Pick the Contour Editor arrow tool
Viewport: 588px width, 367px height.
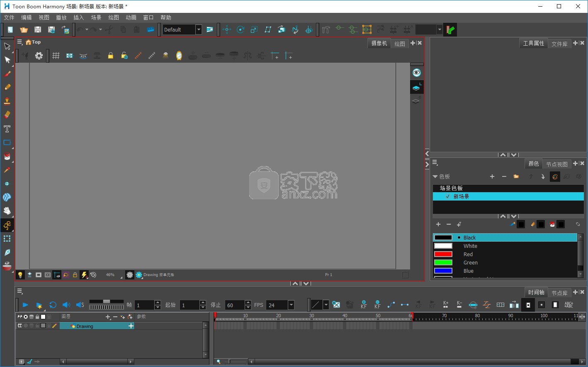pos(7,60)
